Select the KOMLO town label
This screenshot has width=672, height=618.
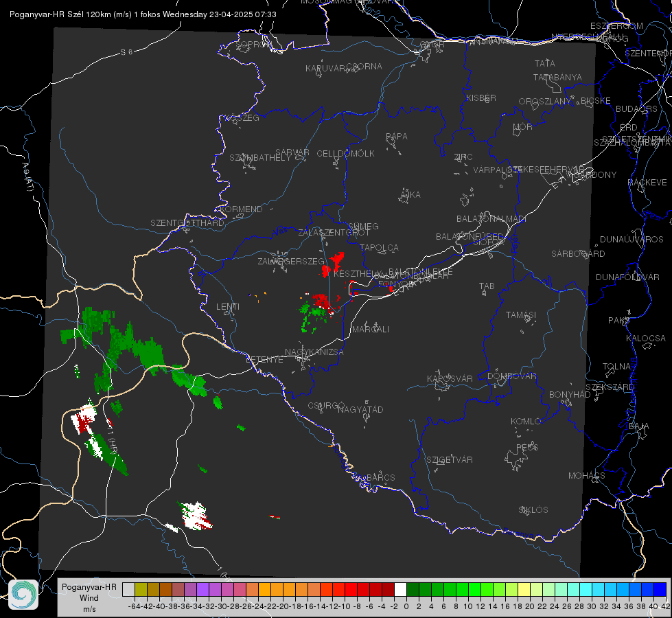coord(526,422)
